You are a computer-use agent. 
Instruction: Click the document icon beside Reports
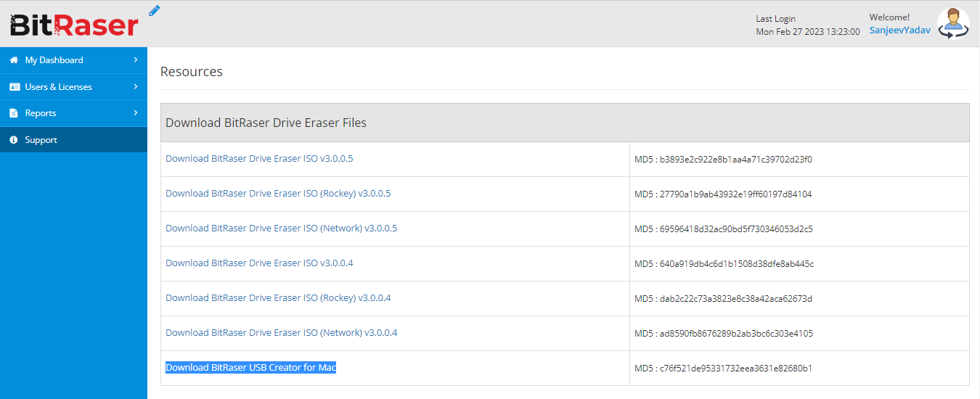pyautogui.click(x=14, y=113)
